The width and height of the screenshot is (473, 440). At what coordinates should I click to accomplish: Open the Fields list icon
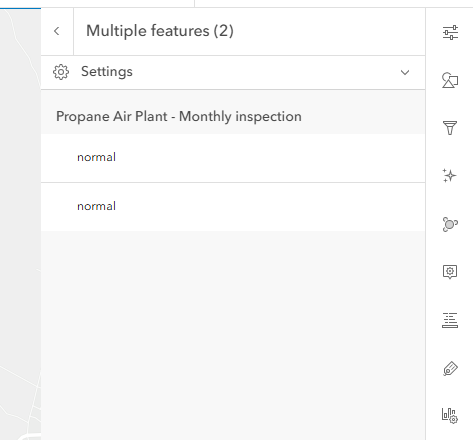point(450,320)
